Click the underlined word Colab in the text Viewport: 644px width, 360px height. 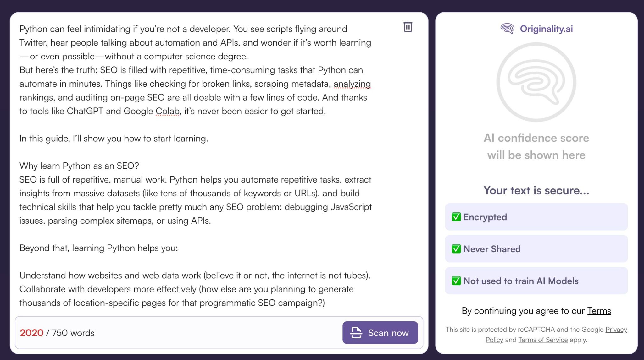pos(168,111)
